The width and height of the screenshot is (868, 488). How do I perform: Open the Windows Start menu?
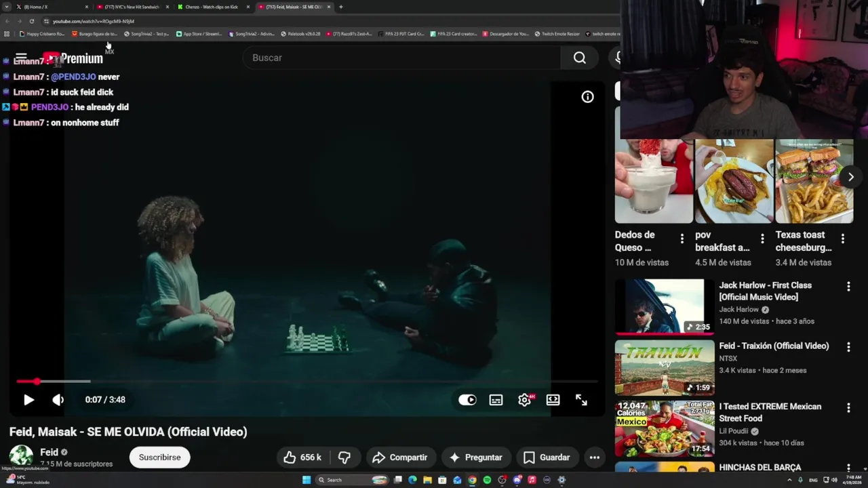point(307,480)
